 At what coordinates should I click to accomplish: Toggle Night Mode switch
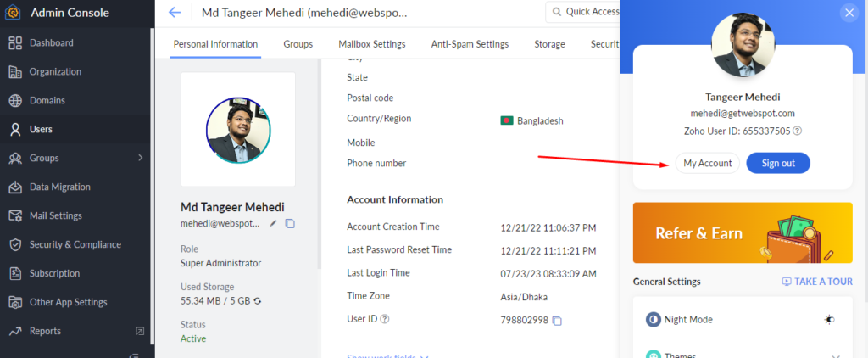829,320
